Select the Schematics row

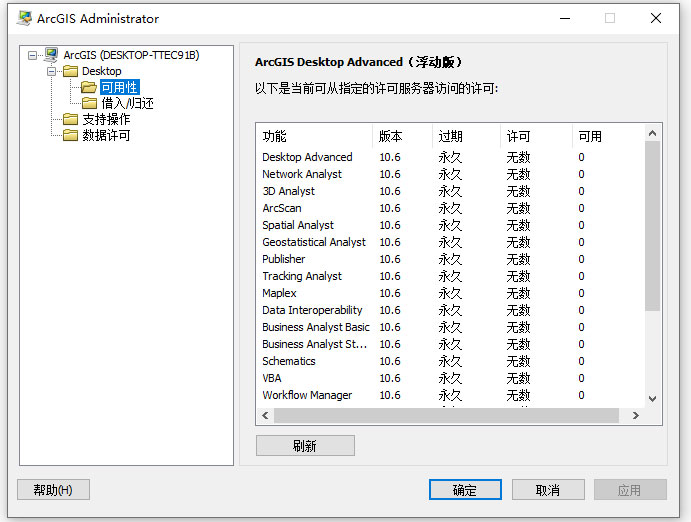coord(450,361)
